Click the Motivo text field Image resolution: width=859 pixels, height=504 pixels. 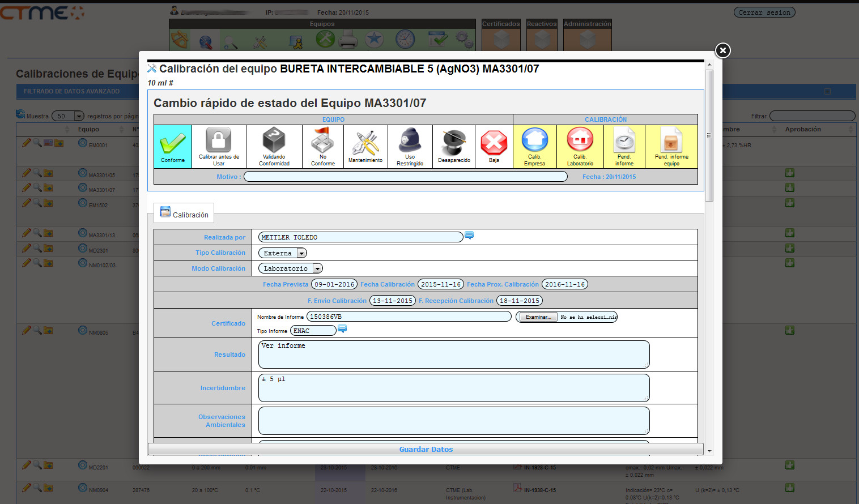pyautogui.click(x=405, y=177)
